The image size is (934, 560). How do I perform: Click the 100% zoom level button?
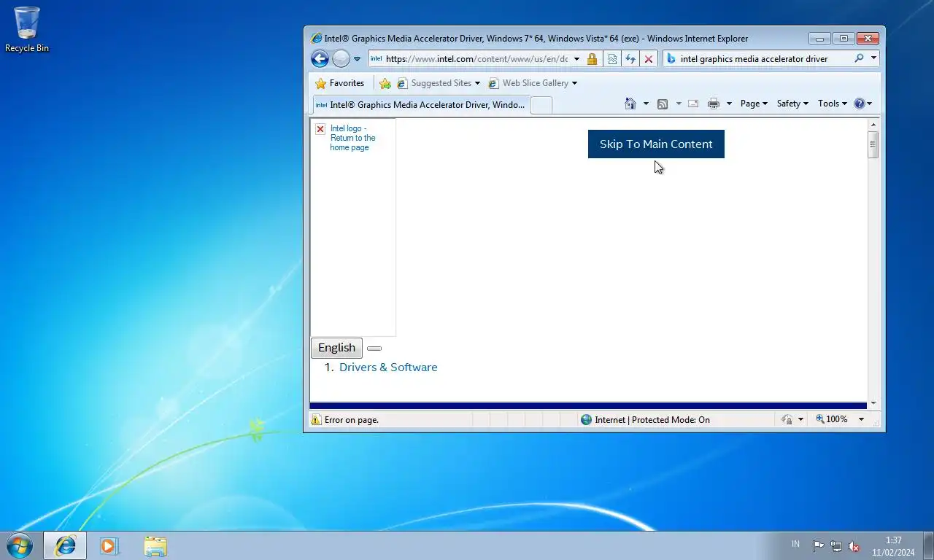tap(832, 420)
